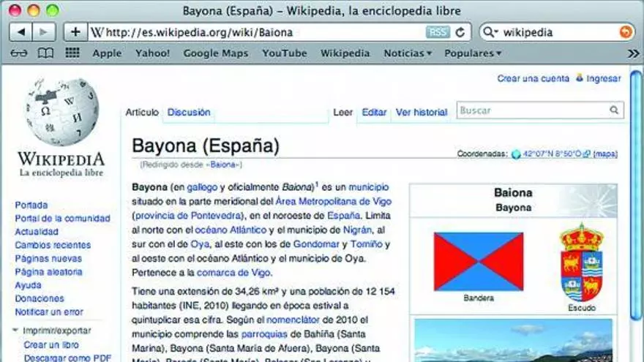Viewport: 644px width, 362px height.
Task: Switch to the Discusión tab
Action: point(189,113)
